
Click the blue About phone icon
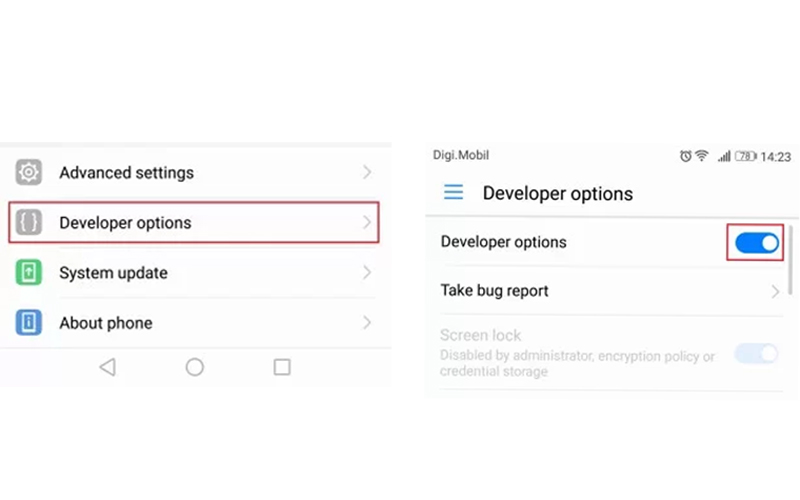tap(29, 323)
